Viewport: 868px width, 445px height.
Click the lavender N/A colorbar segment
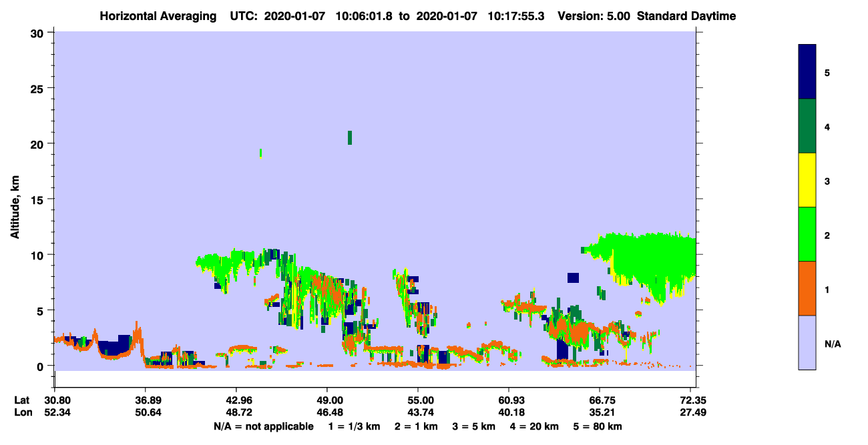coord(807,342)
